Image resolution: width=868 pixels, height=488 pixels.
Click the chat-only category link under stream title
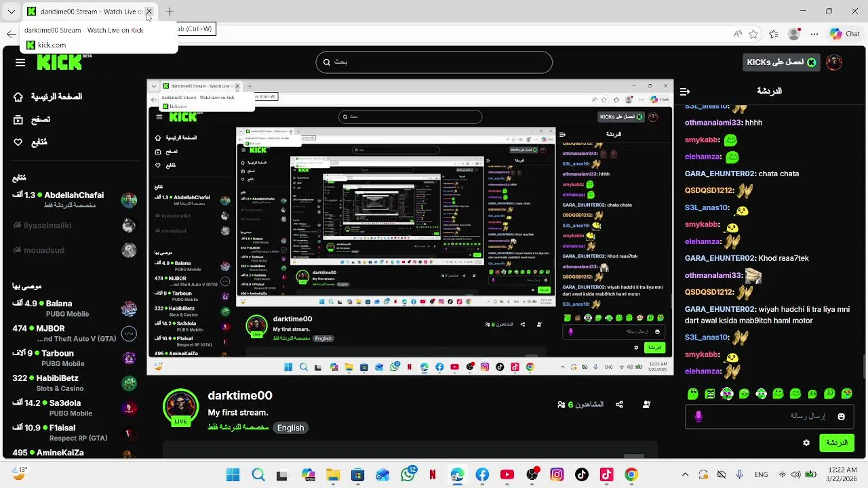point(238,428)
